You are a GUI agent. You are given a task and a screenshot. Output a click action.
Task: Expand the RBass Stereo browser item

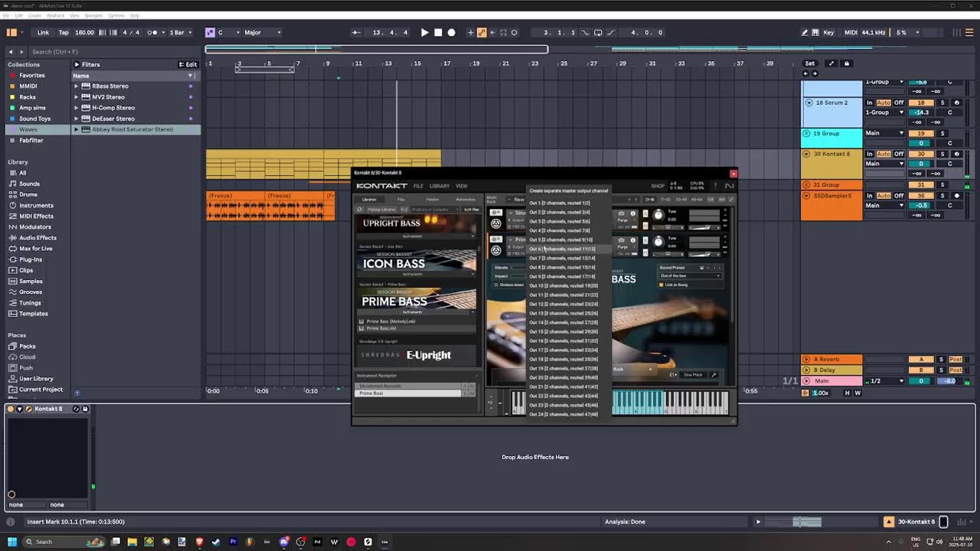point(76,86)
